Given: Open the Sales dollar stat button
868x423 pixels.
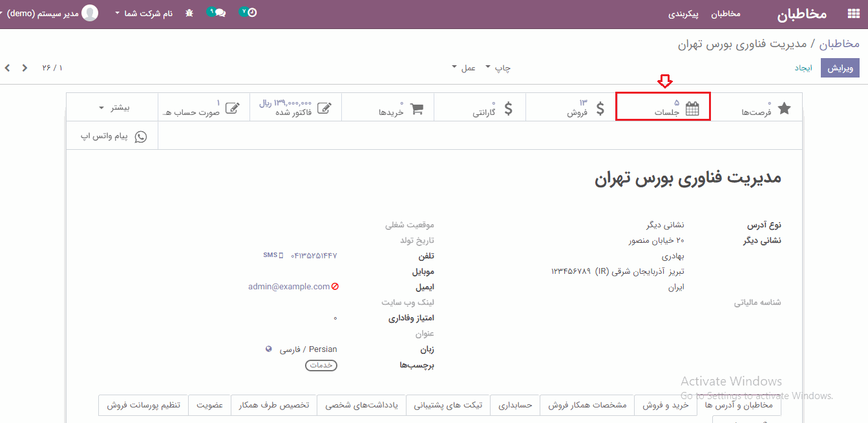Looking at the screenshot, I should (x=571, y=107).
